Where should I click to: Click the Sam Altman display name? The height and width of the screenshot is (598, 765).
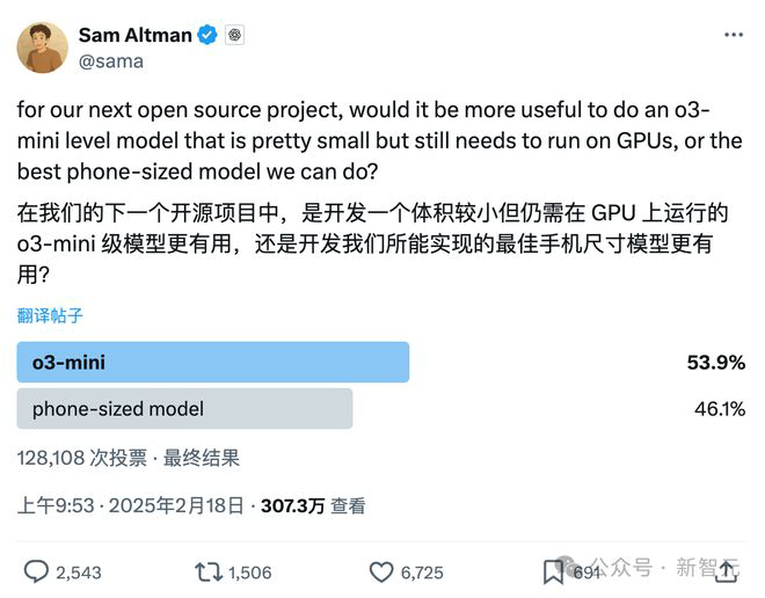point(135,35)
